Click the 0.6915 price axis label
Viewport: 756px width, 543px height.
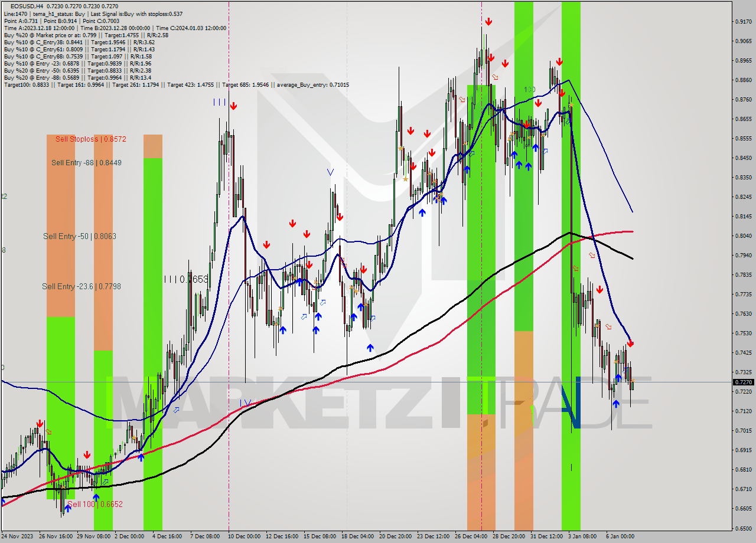(743, 450)
